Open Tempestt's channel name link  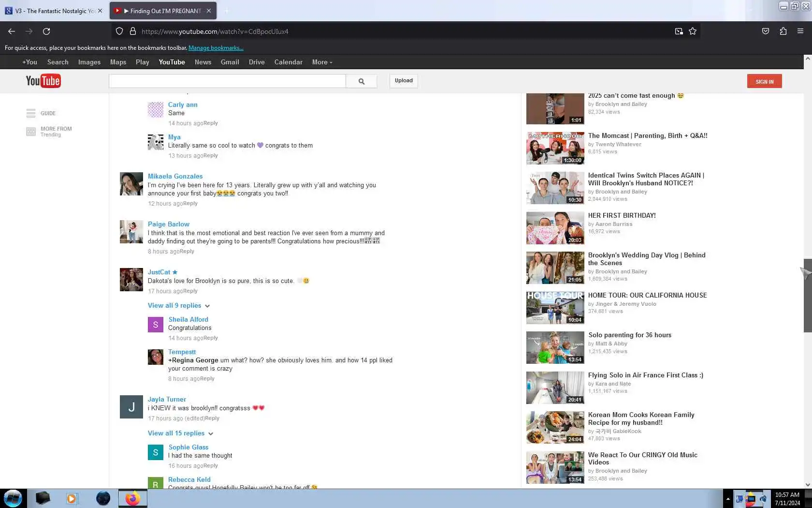coord(182,352)
